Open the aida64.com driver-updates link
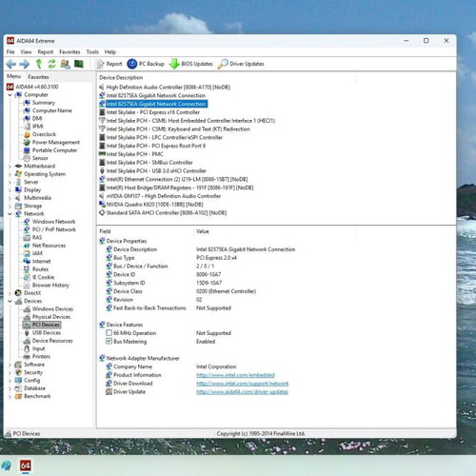Screen dimensions: 476x476 pos(242,392)
